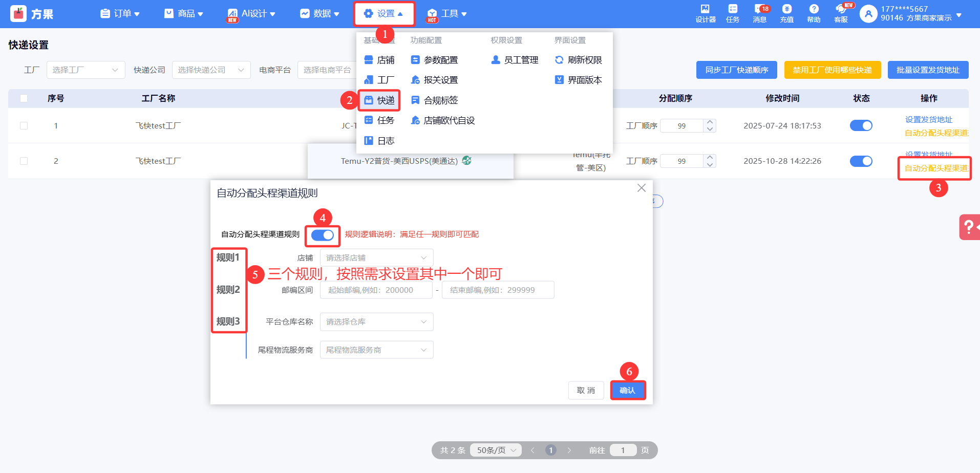
Task: Open the 选择快递公司 dropdown
Action: click(x=211, y=70)
